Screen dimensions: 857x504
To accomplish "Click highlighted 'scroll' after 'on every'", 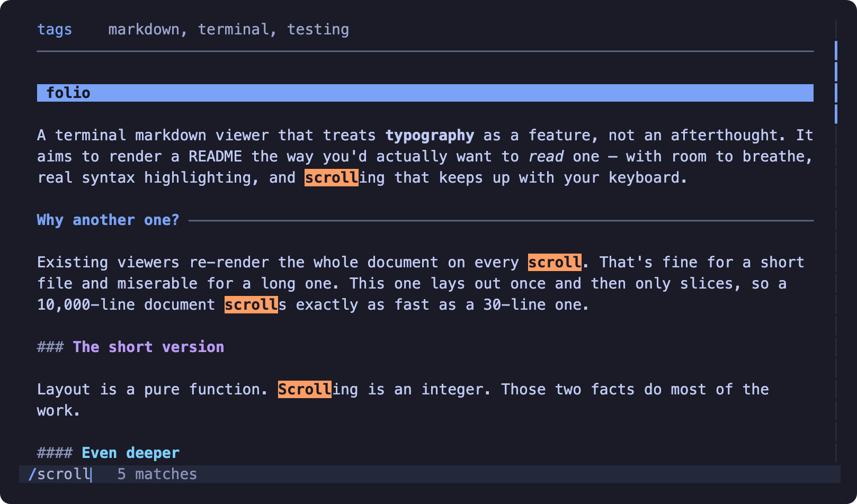I will 555,262.
